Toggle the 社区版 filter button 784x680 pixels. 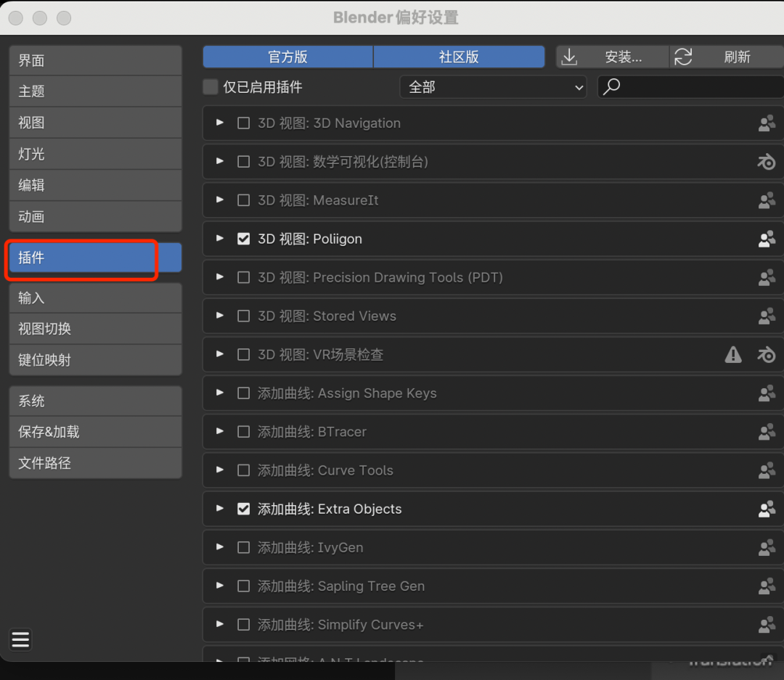[459, 57]
